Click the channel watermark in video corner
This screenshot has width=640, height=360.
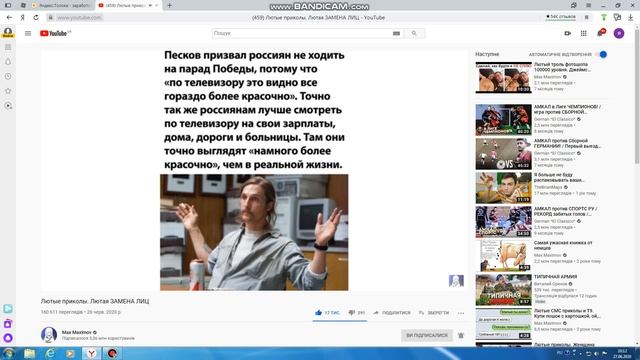point(456,281)
